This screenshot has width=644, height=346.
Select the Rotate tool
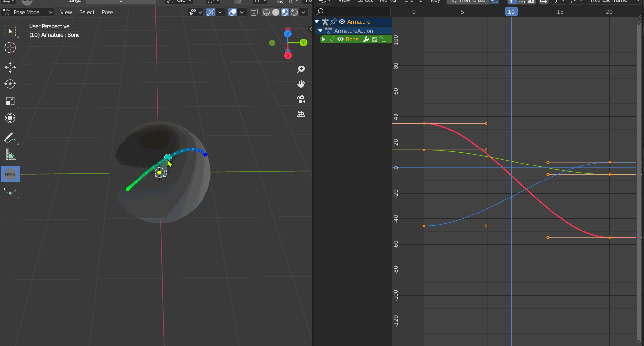(10, 84)
